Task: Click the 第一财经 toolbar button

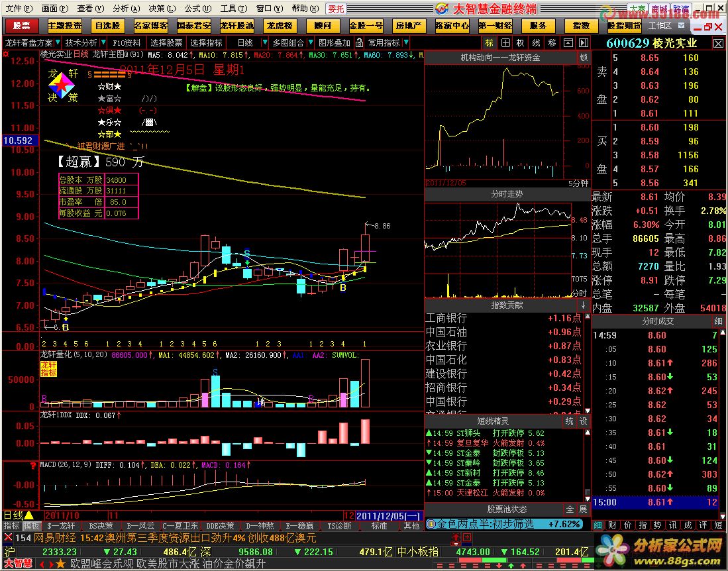Action: [495, 26]
